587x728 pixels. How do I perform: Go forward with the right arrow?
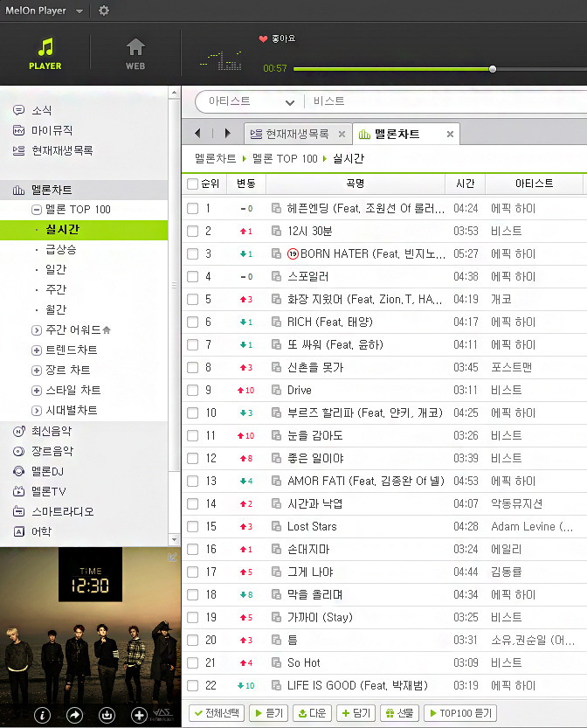coord(227,134)
